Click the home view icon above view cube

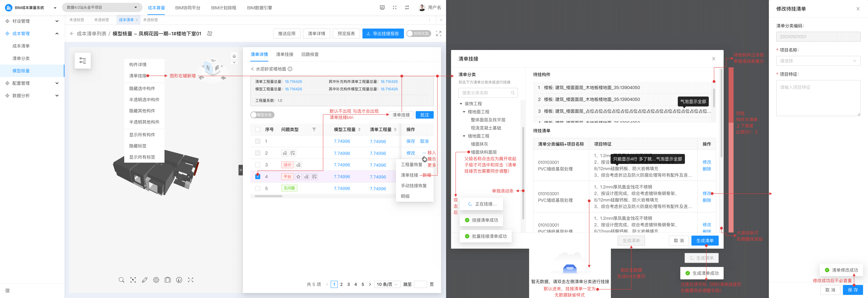[x=234, y=56]
